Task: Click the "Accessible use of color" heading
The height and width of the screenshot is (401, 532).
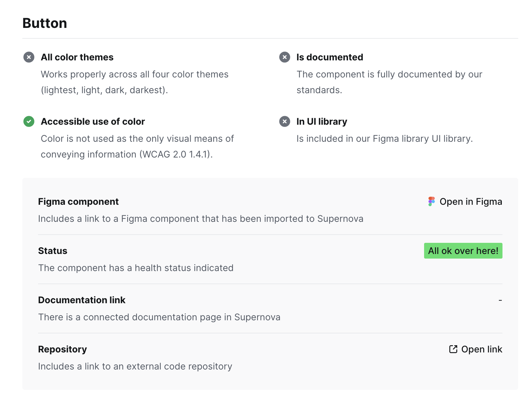Action: pyautogui.click(x=93, y=121)
